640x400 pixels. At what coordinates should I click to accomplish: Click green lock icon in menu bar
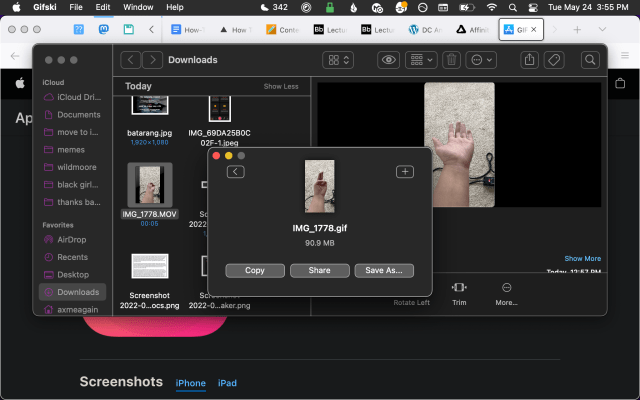coord(330,7)
